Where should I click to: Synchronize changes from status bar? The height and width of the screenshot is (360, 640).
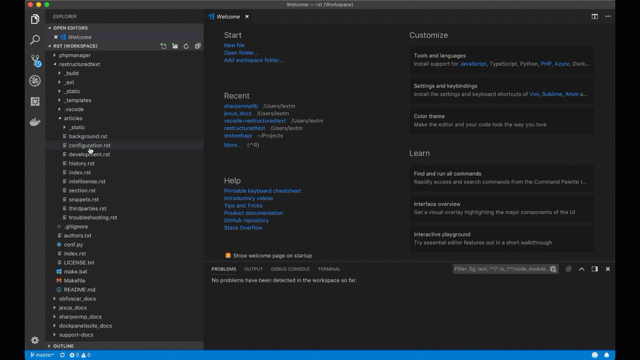coord(62,355)
